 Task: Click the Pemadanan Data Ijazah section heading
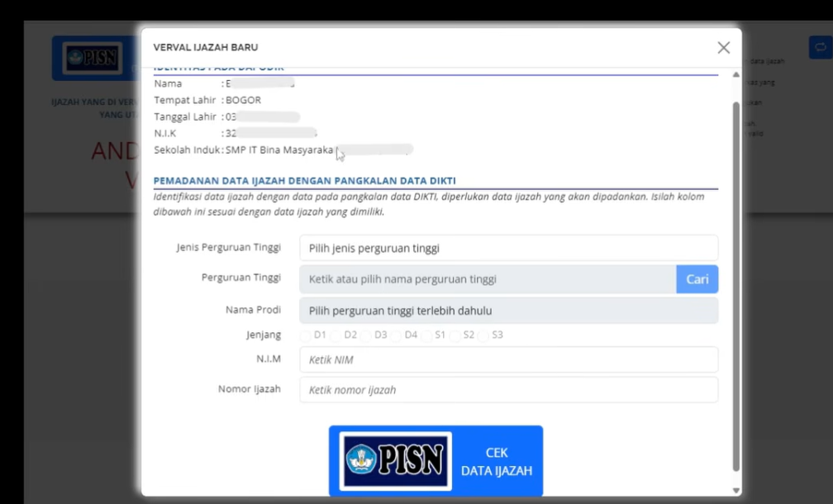click(x=304, y=181)
